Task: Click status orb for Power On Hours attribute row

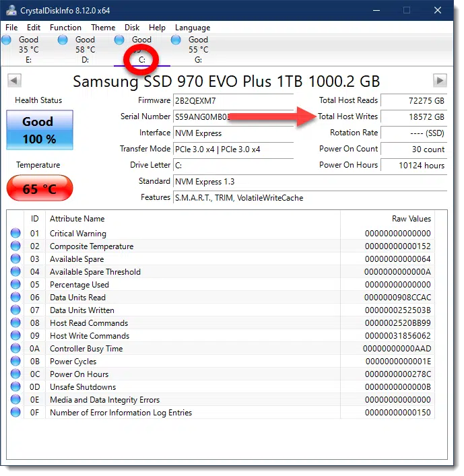Action: click(x=15, y=374)
